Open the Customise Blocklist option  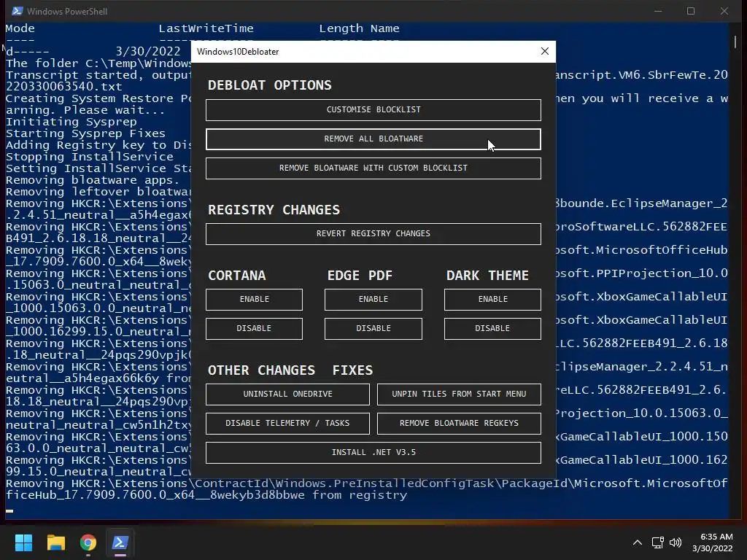tap(373, 109)
